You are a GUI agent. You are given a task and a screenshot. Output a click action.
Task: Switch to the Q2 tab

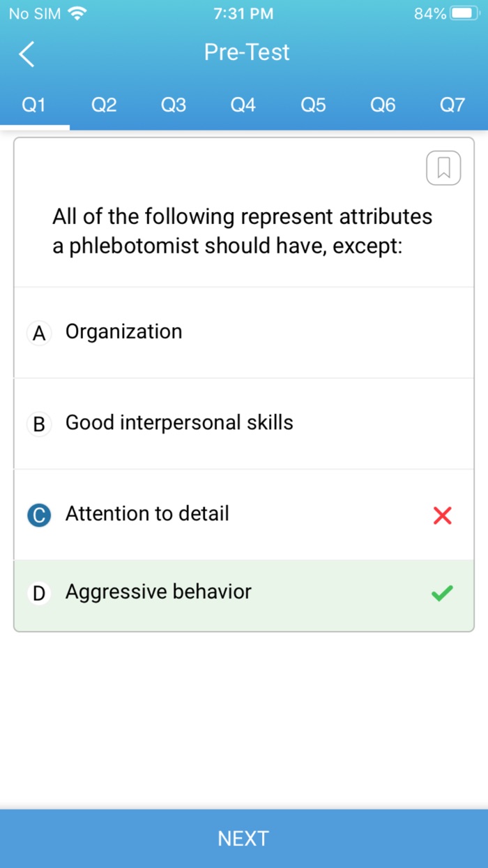pos(104,105)
